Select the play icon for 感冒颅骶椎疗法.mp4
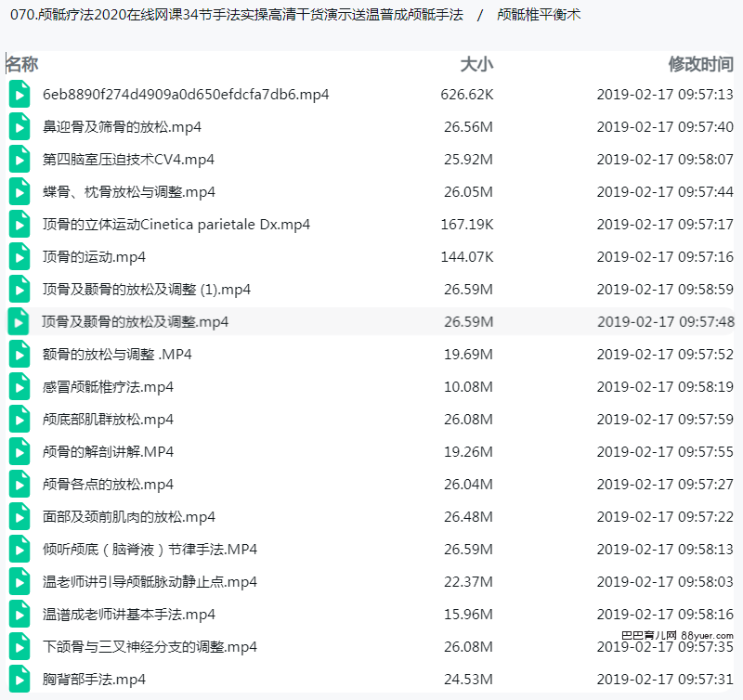 [x=20, y=387]
